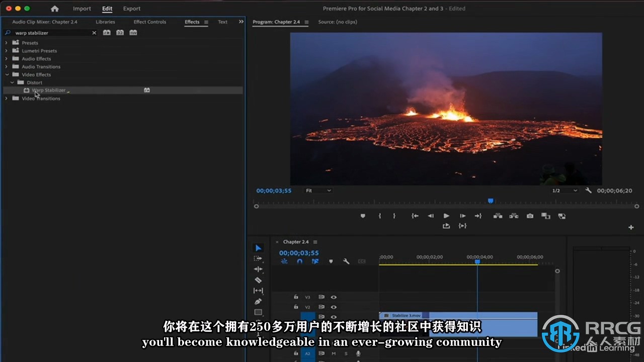Screen dimensions: 644x362
Task: Expand the Audio Transitions folder
Action: click(6, 67)
